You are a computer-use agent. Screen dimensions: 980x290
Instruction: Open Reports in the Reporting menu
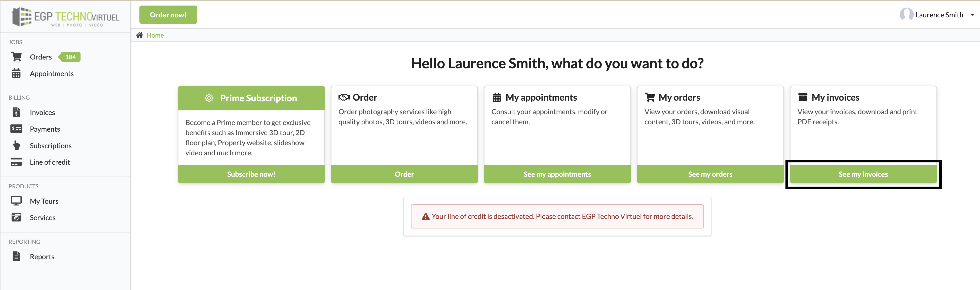coord(42,256)
